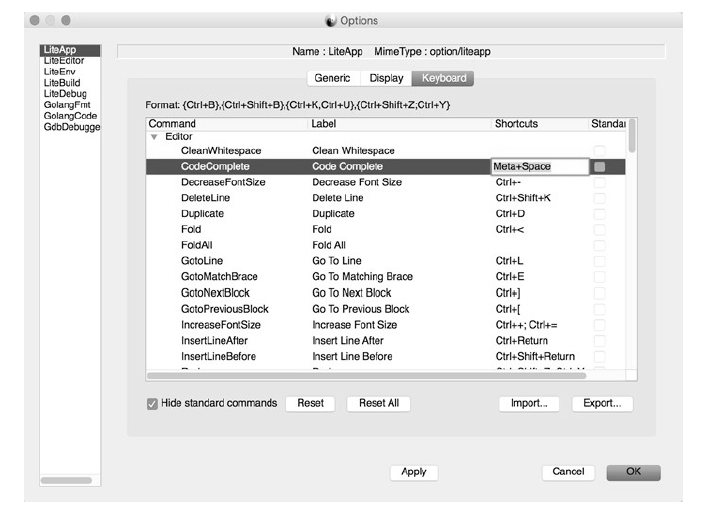Select the InsertLineAfter command row
711x518 pixels.
coord(386,341)
